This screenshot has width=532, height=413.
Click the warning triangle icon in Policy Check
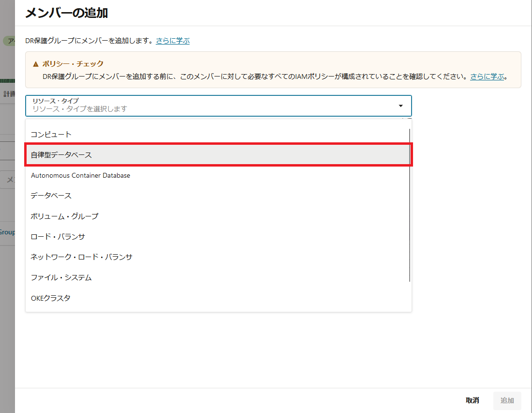coord(35,64)
